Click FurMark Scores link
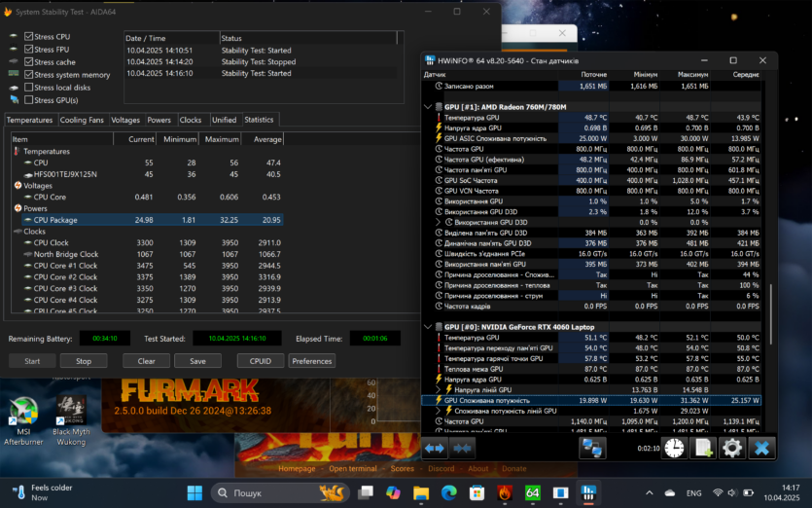 (403, 469)
